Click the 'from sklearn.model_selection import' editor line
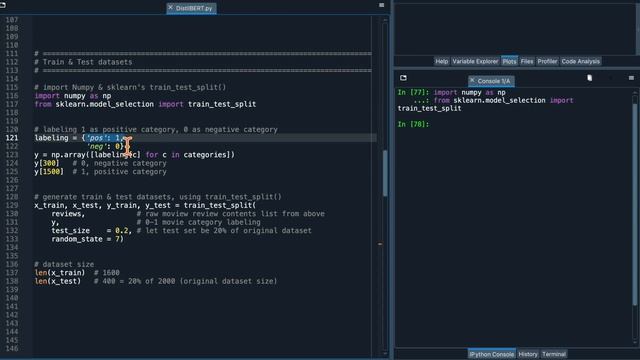Image resolution: width=640 pixels, height=360 pixels. 145,104
